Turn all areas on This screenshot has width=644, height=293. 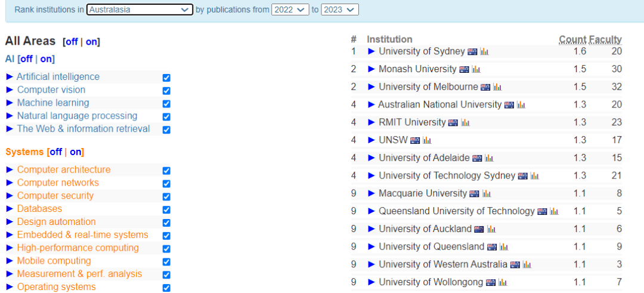coord(91,42)
